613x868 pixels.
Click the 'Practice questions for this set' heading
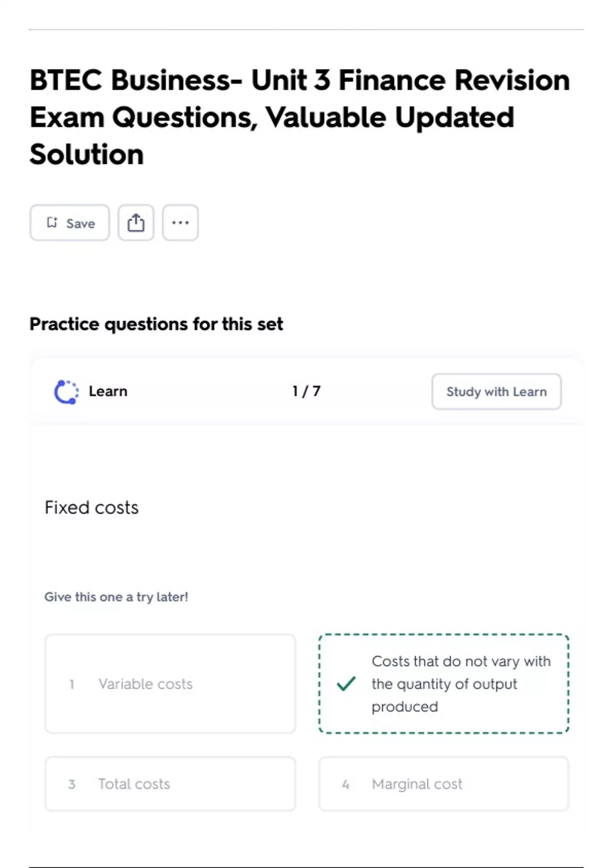click(156, 324)
